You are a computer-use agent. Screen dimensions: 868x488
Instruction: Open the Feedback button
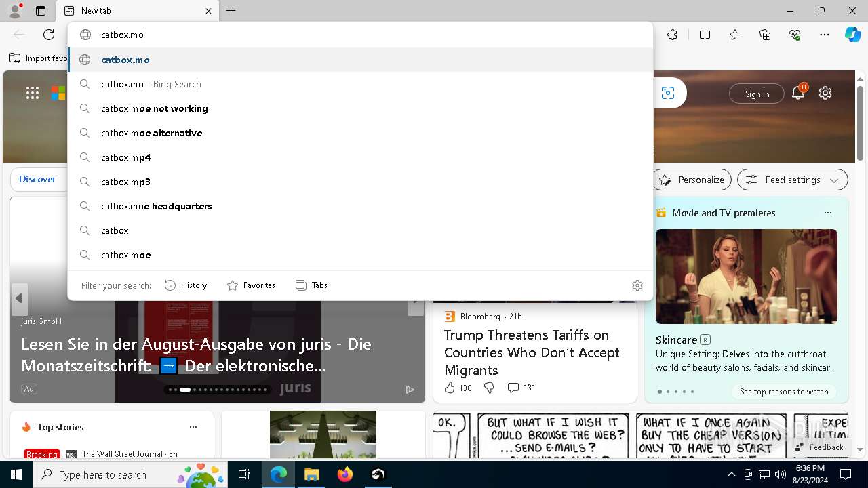point(819,447)
